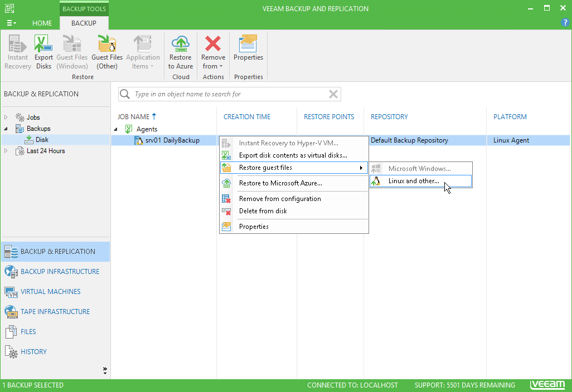Open TAPE INFRASTRUCTURE view
Image resolution: width=572 pixels, height=392 pixels.
[x=55, y=311]
